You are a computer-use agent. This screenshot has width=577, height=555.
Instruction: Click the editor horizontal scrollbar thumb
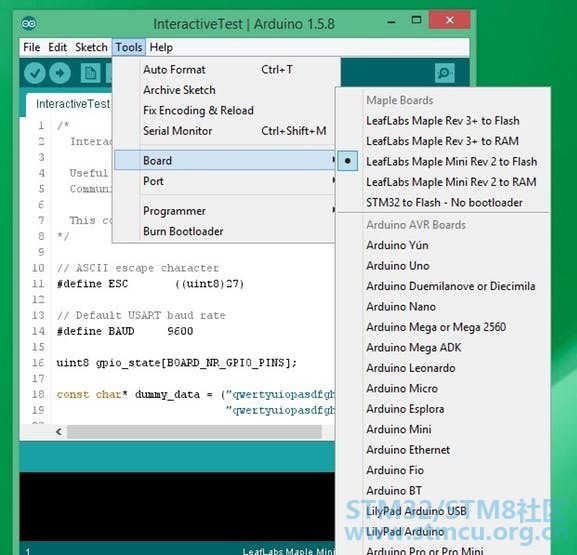tap(194, 432)
